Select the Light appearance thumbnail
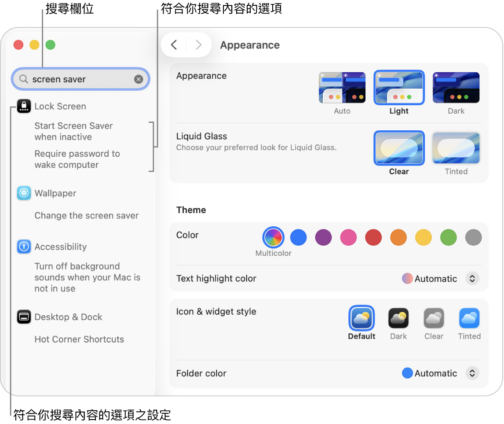 (x=399, y=88)
